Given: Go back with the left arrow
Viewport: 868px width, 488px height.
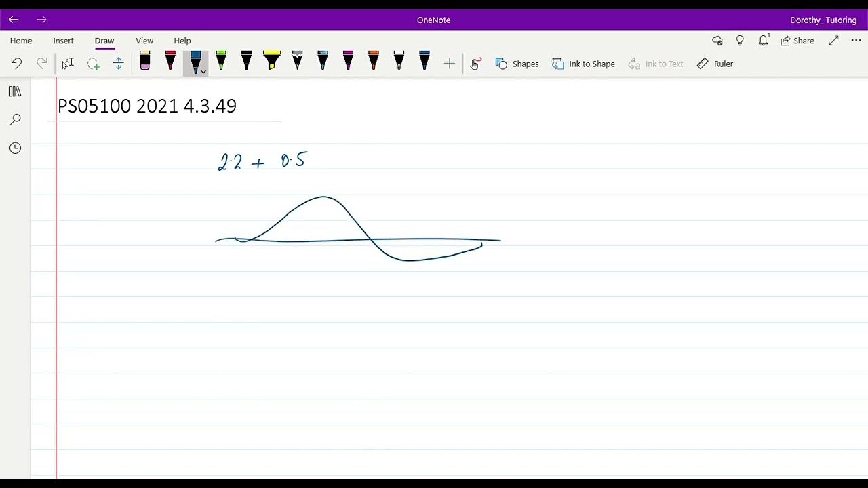Looking at the screenshot, I should 14,20.
